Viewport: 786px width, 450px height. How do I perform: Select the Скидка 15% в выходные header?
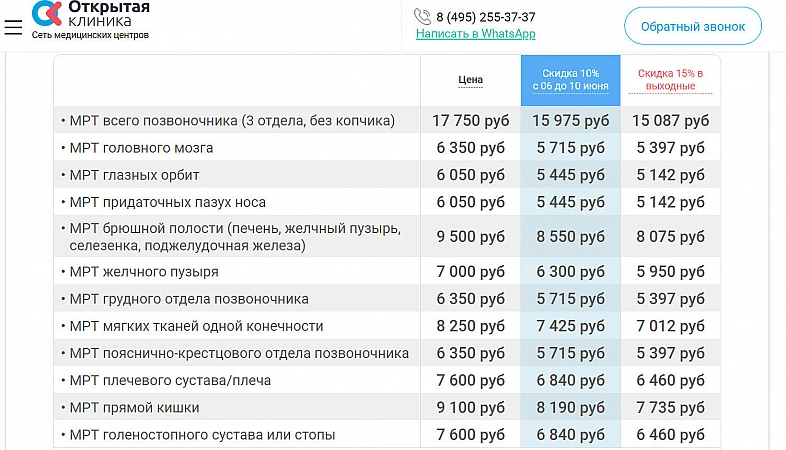click(x=670, y=80)
